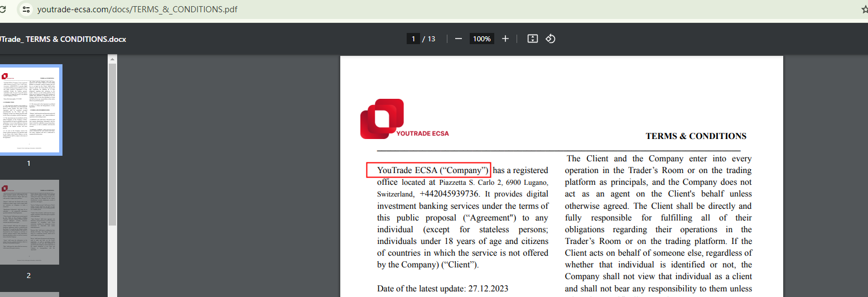
Task: Fit the PDF to page
Action: [533, 39]
